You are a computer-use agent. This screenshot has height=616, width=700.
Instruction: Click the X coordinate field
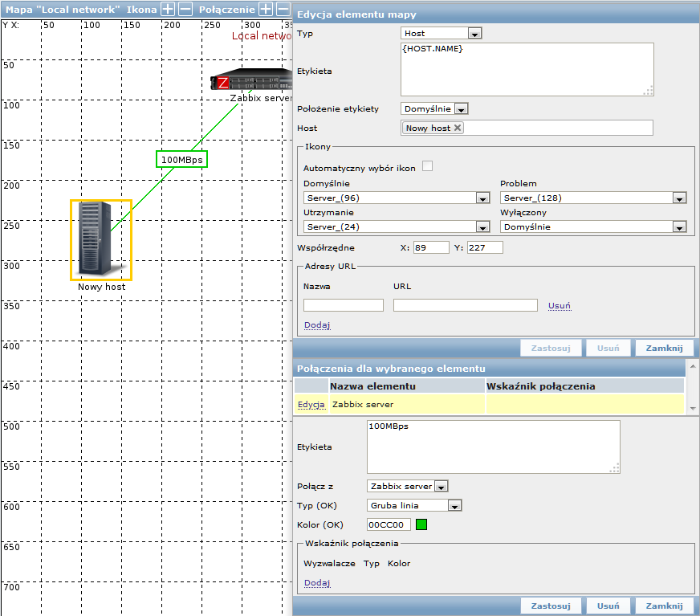(x=431, y=247)
